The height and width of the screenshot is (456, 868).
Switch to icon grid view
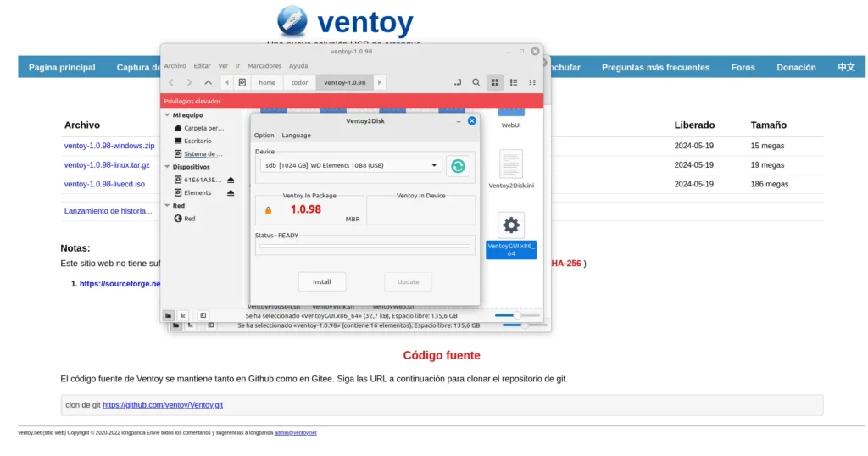(x=495, y=82)
